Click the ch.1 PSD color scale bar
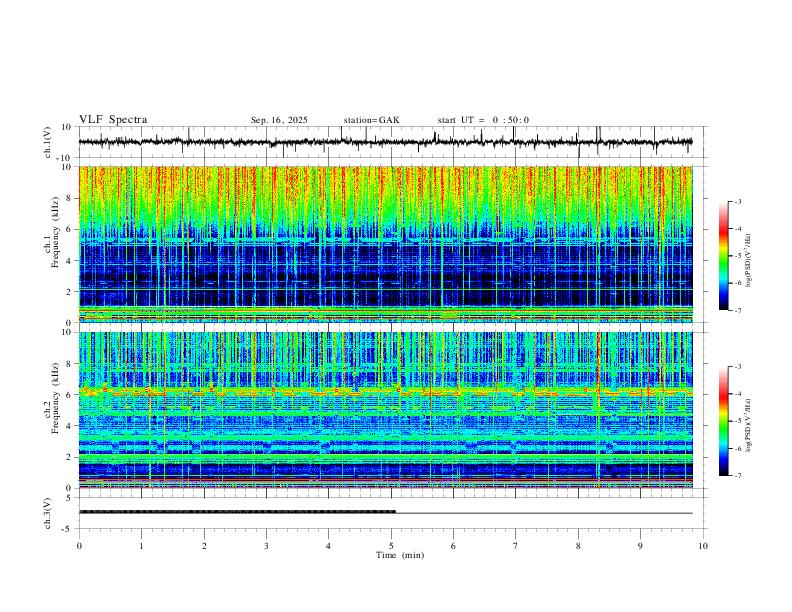Image resolution: width=792 pixels, height=612 pixels. point(723,256)
